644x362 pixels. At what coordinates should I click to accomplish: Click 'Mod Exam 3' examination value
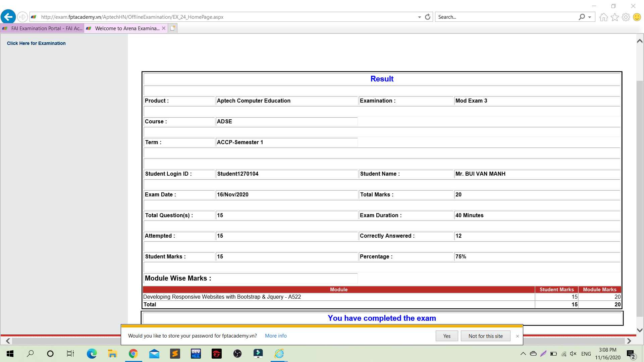pos(471,101)
